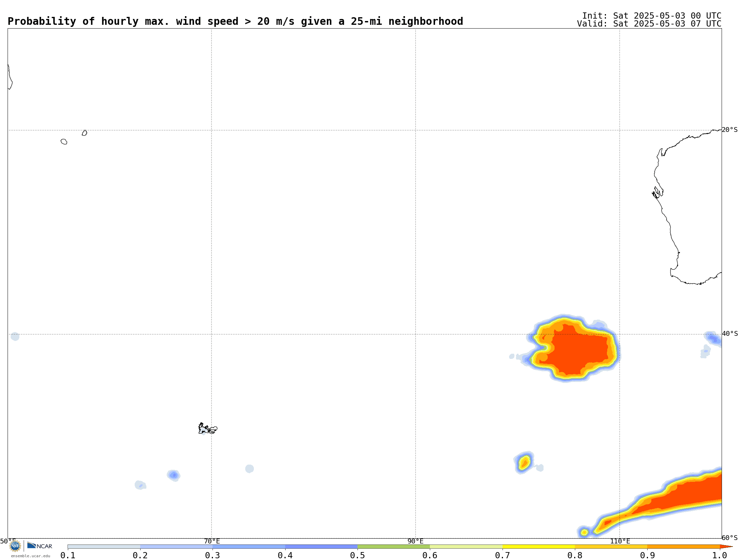Click the 1.0 colorbar tick label
This screenshot has width=744, height=560.
[720, 555]
